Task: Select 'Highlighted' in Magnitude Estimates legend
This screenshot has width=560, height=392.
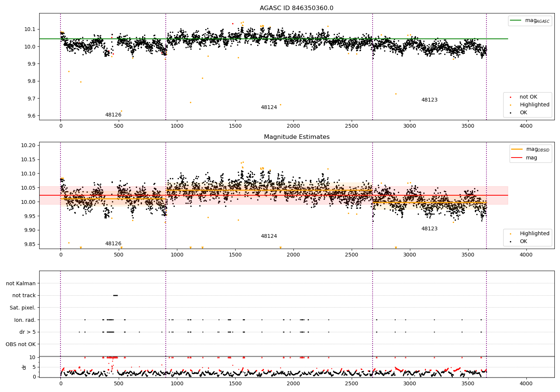Action: [534, 233]
